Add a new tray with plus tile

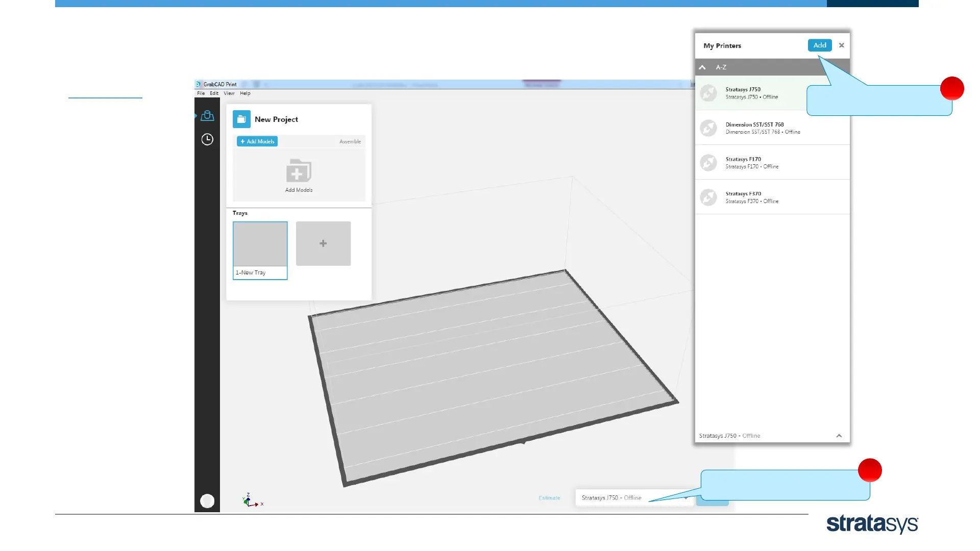click(x=323, y=243)
